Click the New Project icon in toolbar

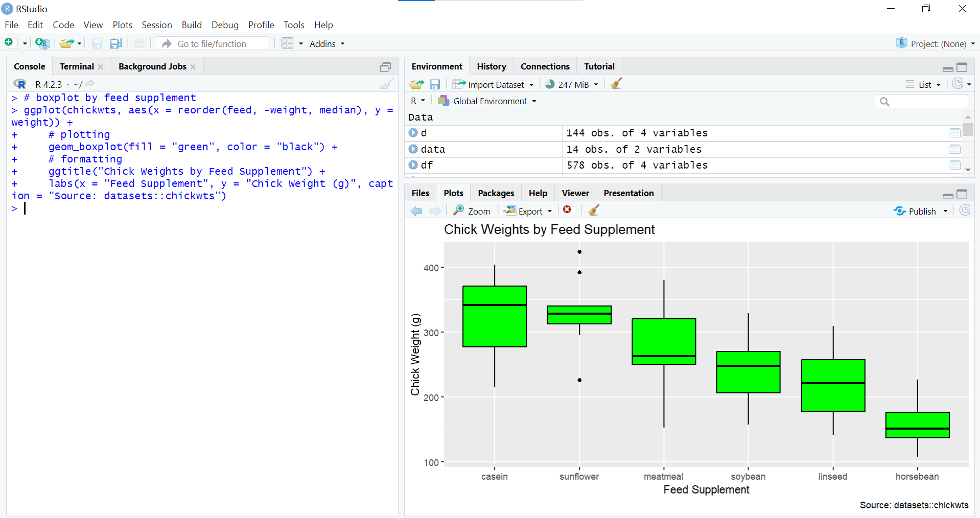click(x=42, y=43)
